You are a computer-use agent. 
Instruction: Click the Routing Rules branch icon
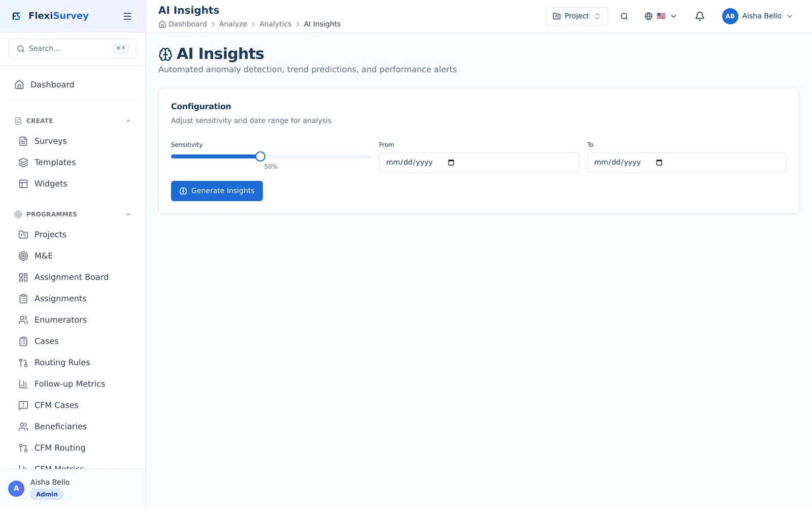23,363
